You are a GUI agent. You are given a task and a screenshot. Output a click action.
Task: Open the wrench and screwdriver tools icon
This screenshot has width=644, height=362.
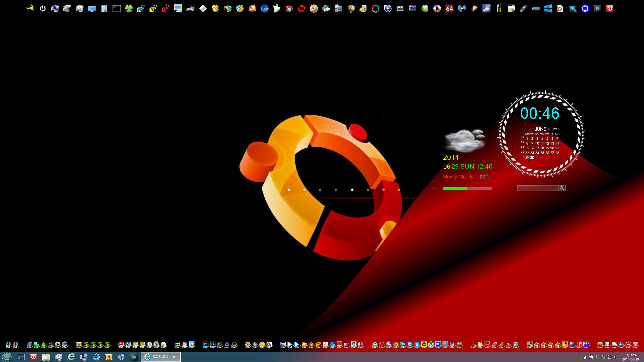499,9
